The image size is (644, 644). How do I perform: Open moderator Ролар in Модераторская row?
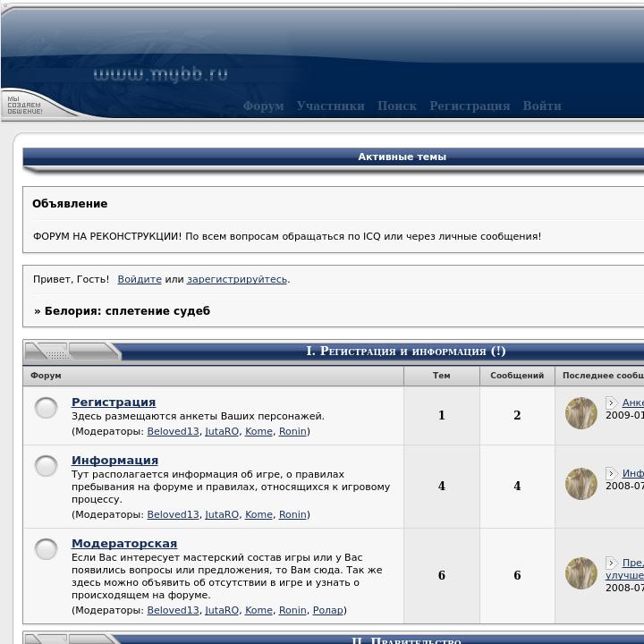click(x=327, y=610)
